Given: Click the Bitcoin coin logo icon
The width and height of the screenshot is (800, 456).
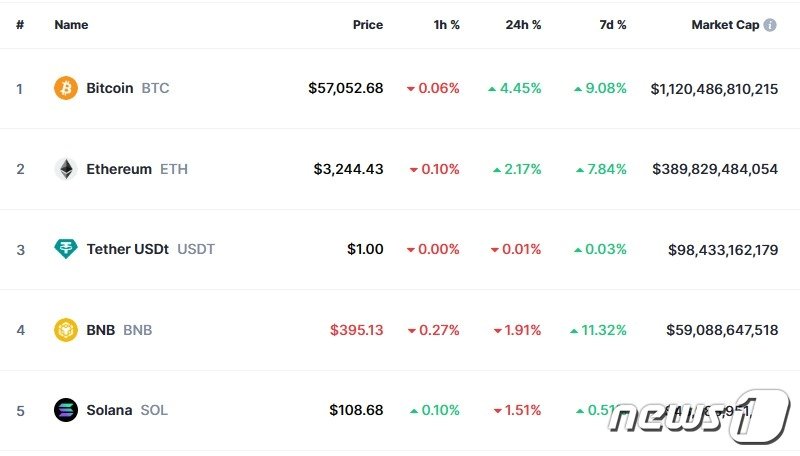Looking at the screenshot, I should coord(65,88).
